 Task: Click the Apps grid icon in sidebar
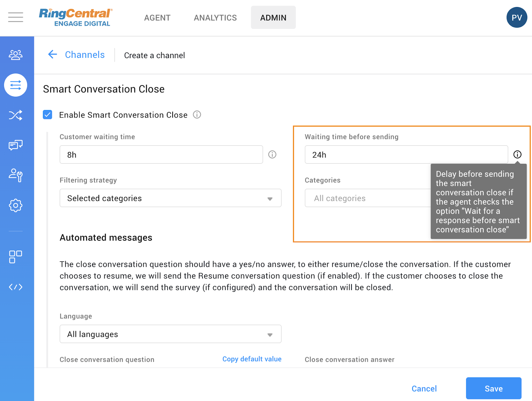(x=15, y=256)
